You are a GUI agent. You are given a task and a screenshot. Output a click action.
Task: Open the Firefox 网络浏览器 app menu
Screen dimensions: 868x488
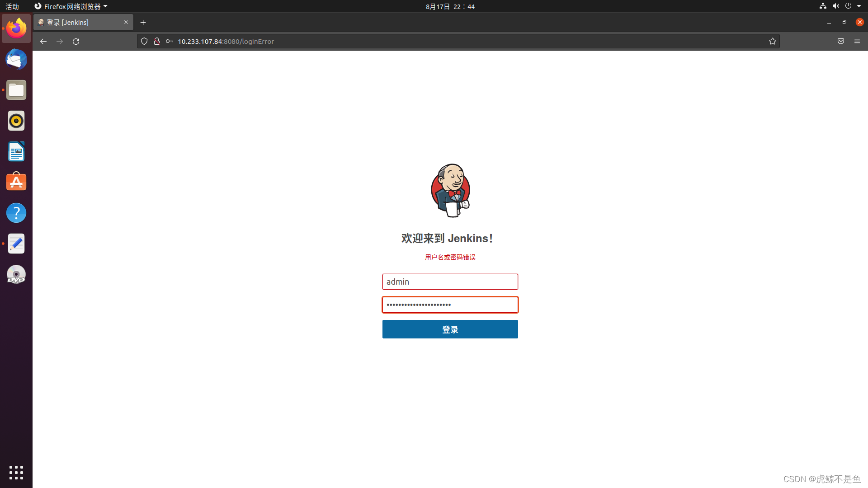click(71, 6)
